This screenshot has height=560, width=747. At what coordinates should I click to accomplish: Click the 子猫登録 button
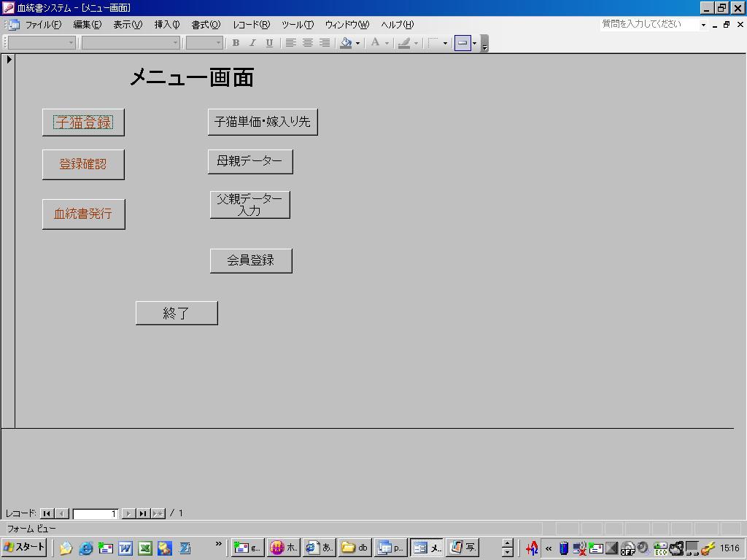83,122
